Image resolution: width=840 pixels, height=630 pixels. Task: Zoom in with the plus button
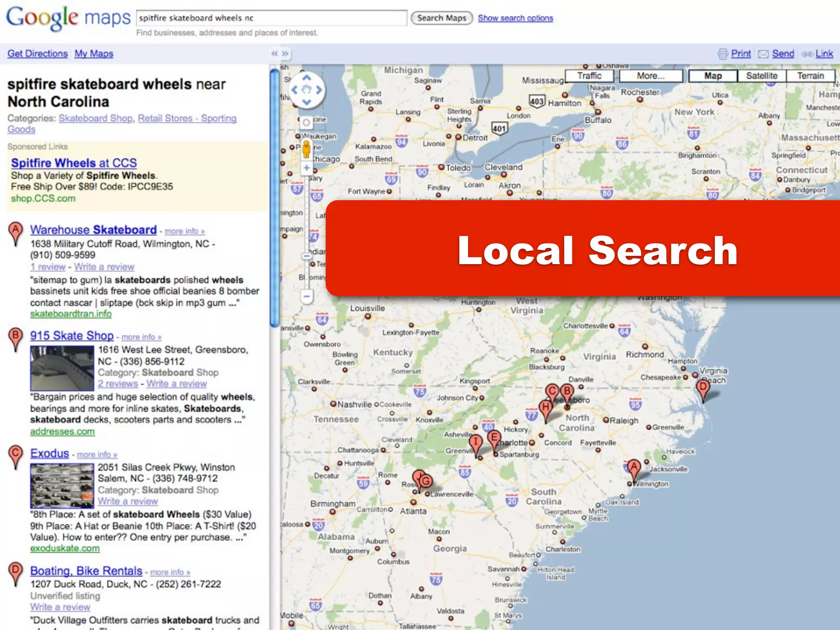click(x=306, y=168)
